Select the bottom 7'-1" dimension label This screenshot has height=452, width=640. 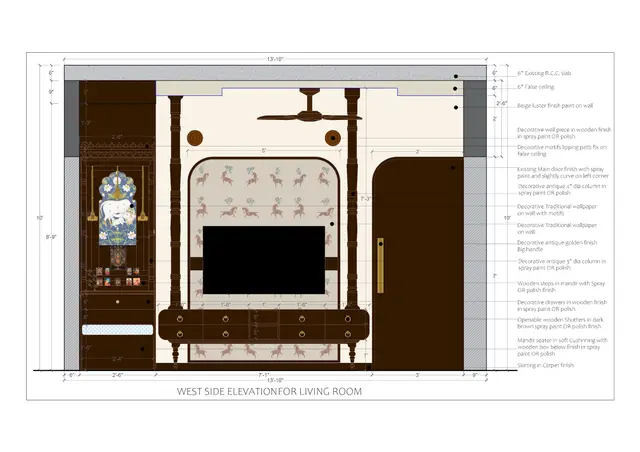tap(264, 374)
